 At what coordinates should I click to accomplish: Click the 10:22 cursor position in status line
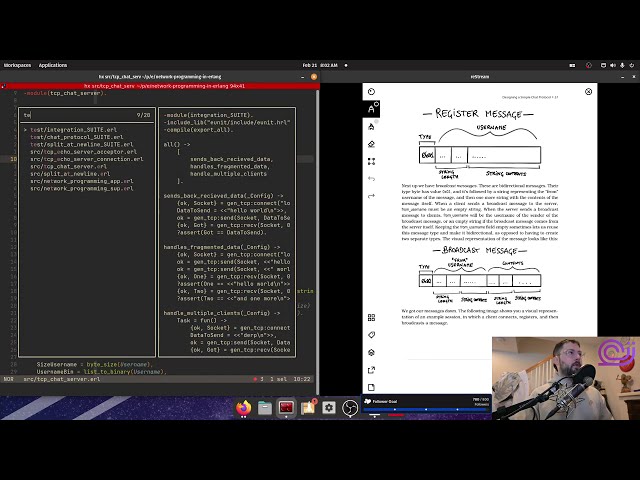click(302, 379)
